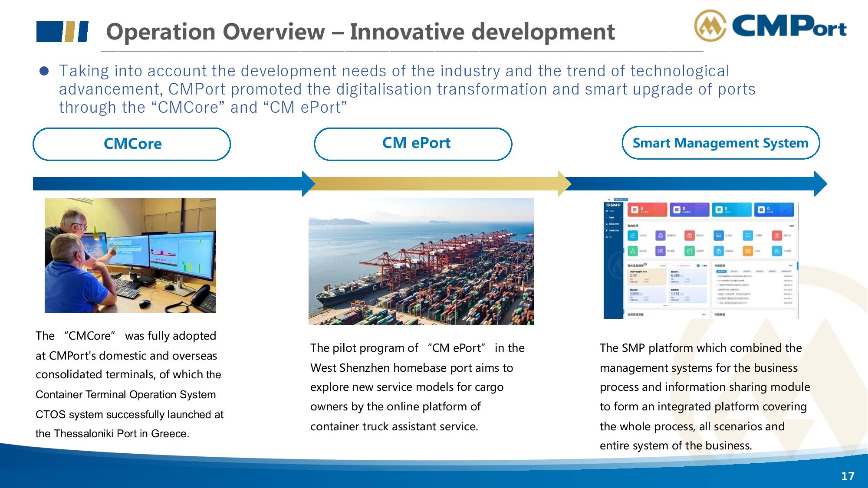Open the purple list-style app icon
868x488 pixels.
(x=661, y=251)
